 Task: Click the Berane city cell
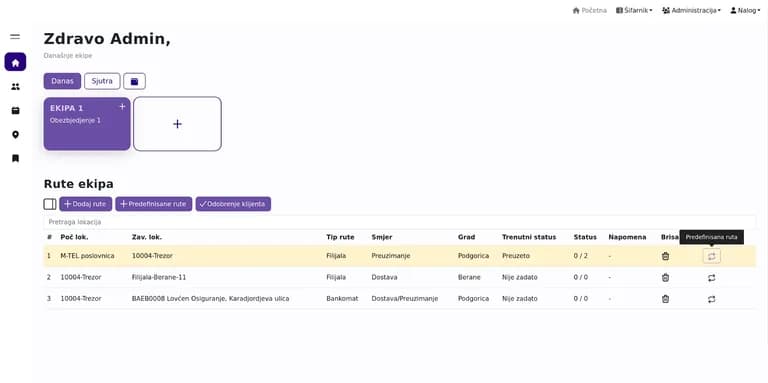pyautogui.click(x=468, y=278)
